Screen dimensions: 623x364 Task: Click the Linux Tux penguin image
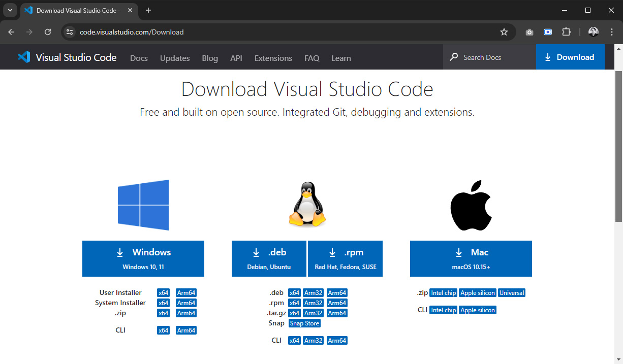[307, 206]
